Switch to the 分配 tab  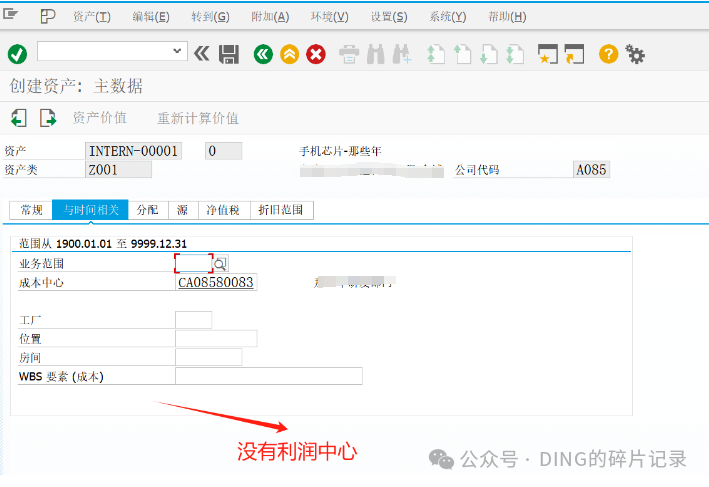(x=148, y=210)
